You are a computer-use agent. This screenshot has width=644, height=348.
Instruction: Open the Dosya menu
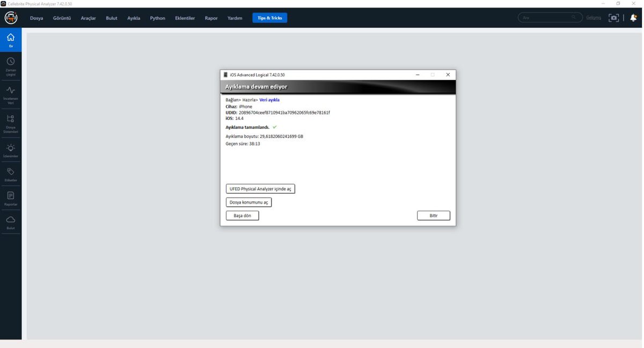click(x=36, y=18)
